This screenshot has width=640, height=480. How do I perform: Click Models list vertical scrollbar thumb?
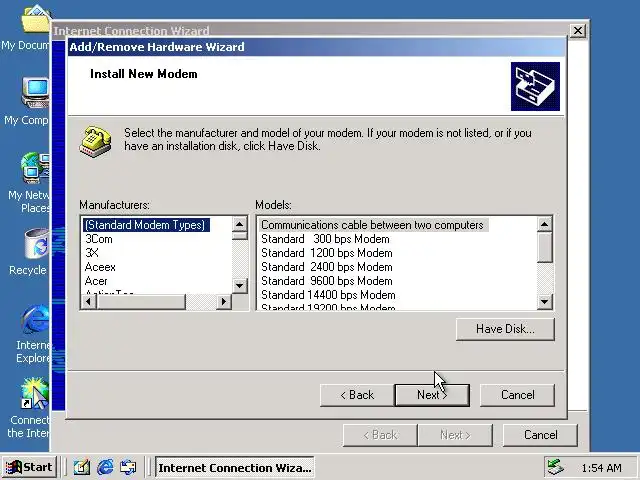tap(544, 247)
